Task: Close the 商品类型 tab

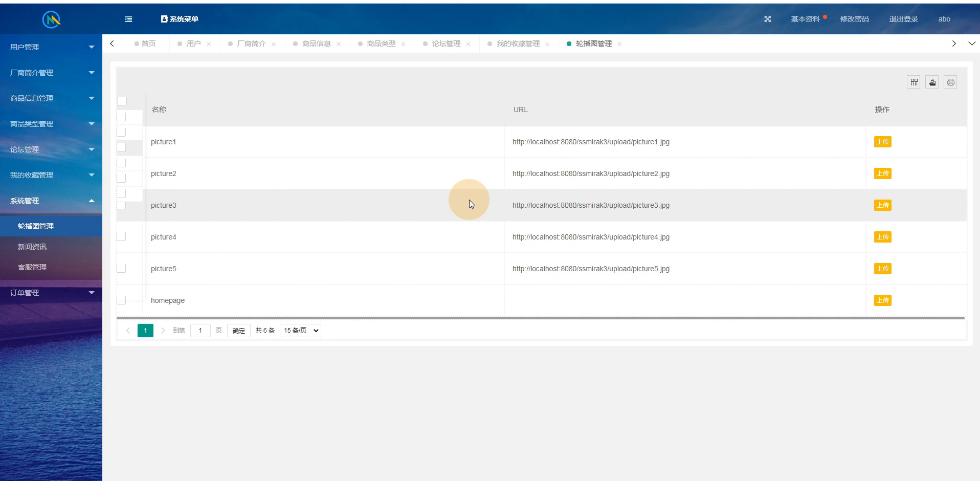Action: [404, 44]
